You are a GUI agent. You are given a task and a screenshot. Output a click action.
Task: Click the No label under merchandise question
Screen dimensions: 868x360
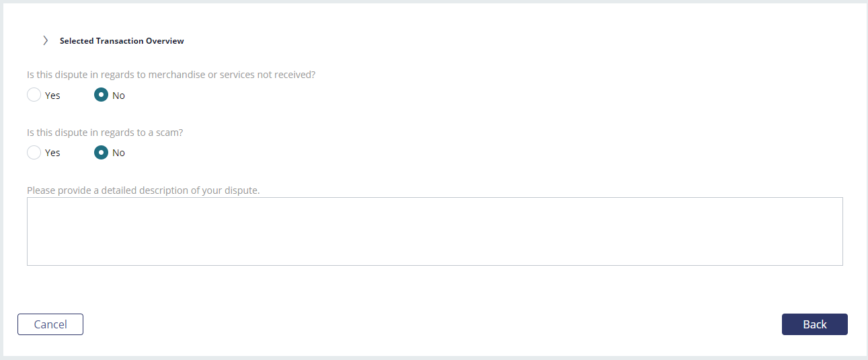point(118,96)
